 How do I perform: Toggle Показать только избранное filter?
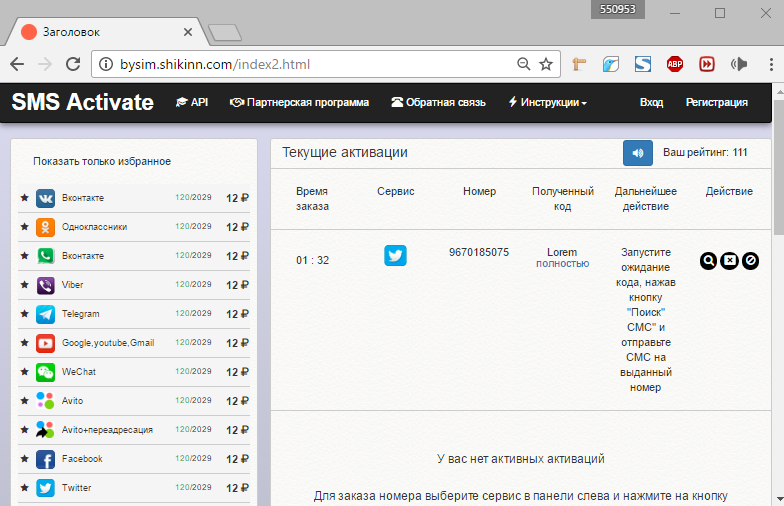(102, 162)
